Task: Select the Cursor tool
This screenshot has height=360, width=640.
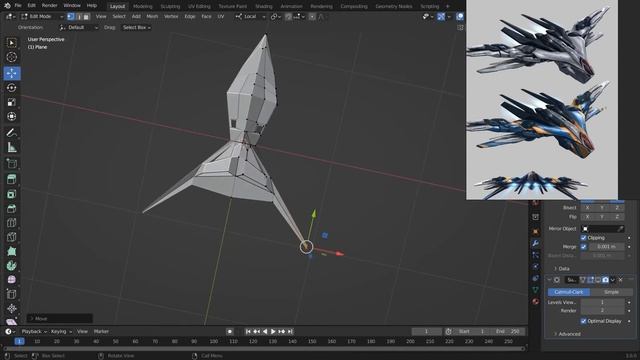Action: (x=12, y=58)
